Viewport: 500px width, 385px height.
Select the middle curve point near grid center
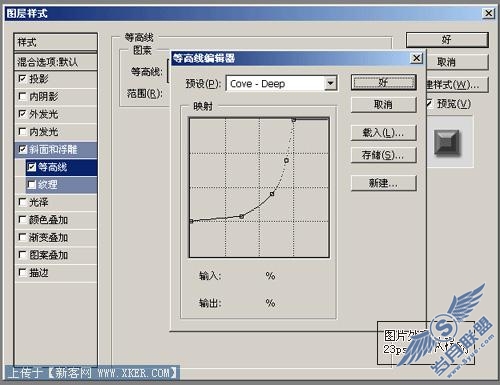272,194
